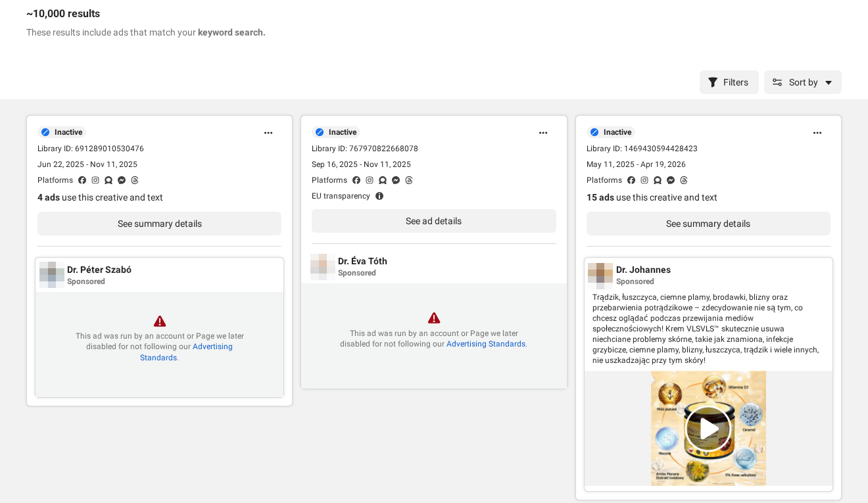Click the Dr. Éva Tóth page name
Viewport: 868px width, 503px height.
click(x=362, y=261)
